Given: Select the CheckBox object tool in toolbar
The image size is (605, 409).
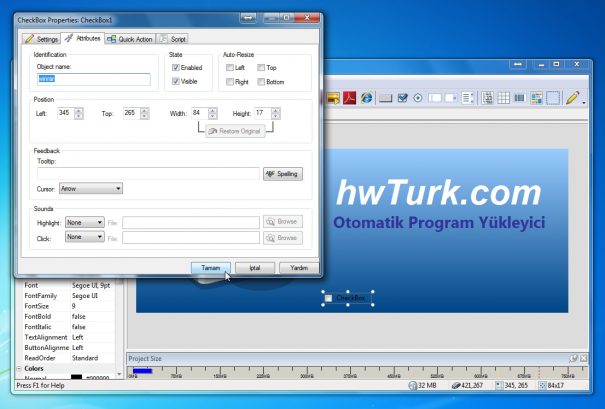Looking at the screenshot, I should click(402, 98).
